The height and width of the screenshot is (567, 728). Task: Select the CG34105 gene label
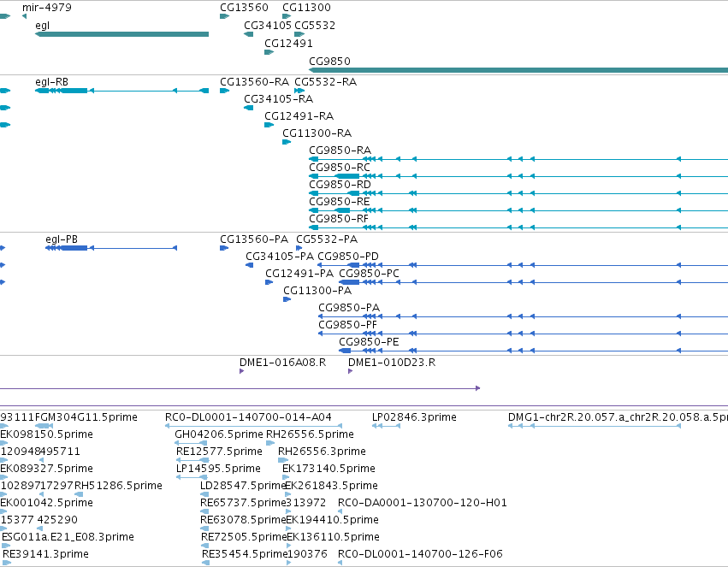pyautogui.click(x=268, y=26)
